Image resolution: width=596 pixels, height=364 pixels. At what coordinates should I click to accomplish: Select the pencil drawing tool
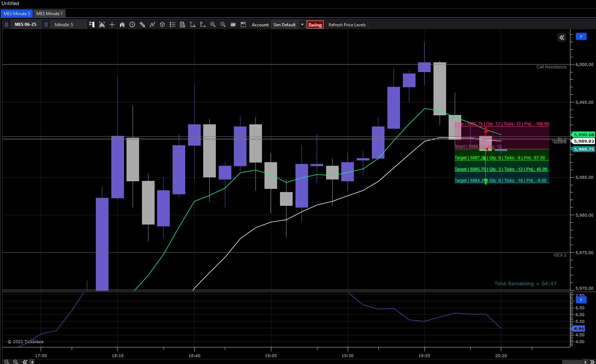(x=142, y=25)
